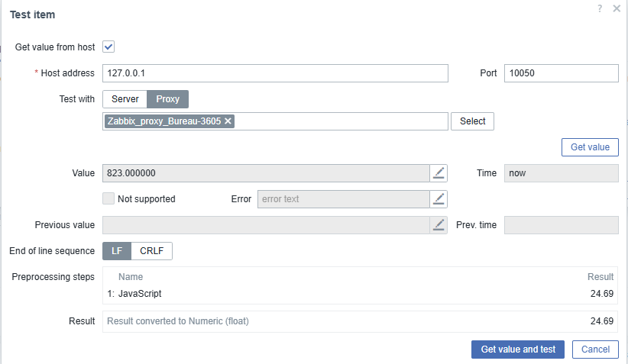Click the Get value button
This screenshot has width=628, height=364.
[x=590, y=147]
